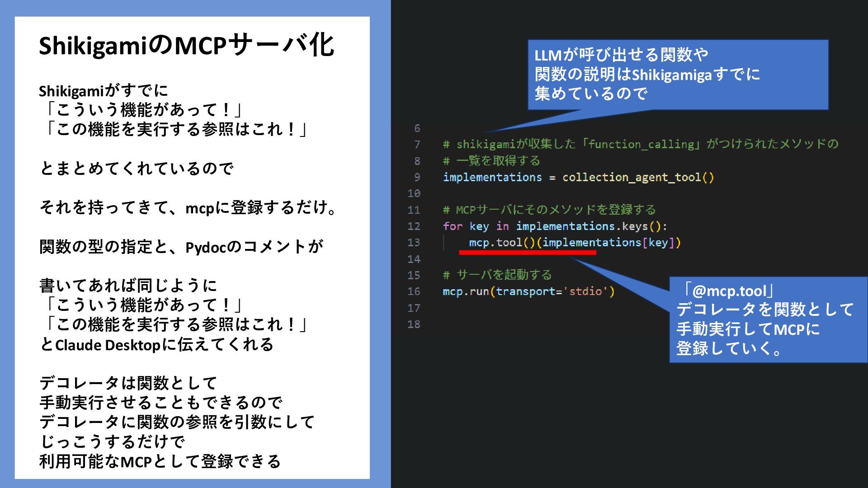868x488 pixels.
Task: Click the 'for' keyword on line 12
Action: point(453,226)
